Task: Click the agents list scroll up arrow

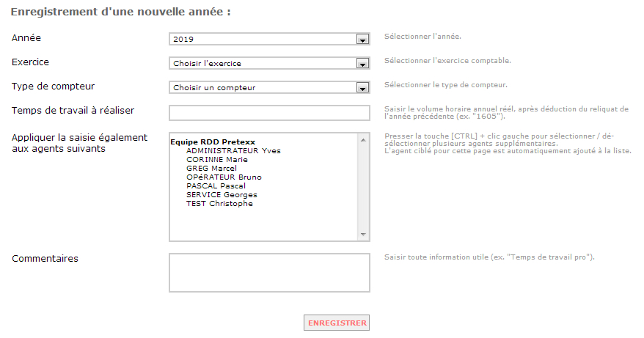Action: [363, 140]
